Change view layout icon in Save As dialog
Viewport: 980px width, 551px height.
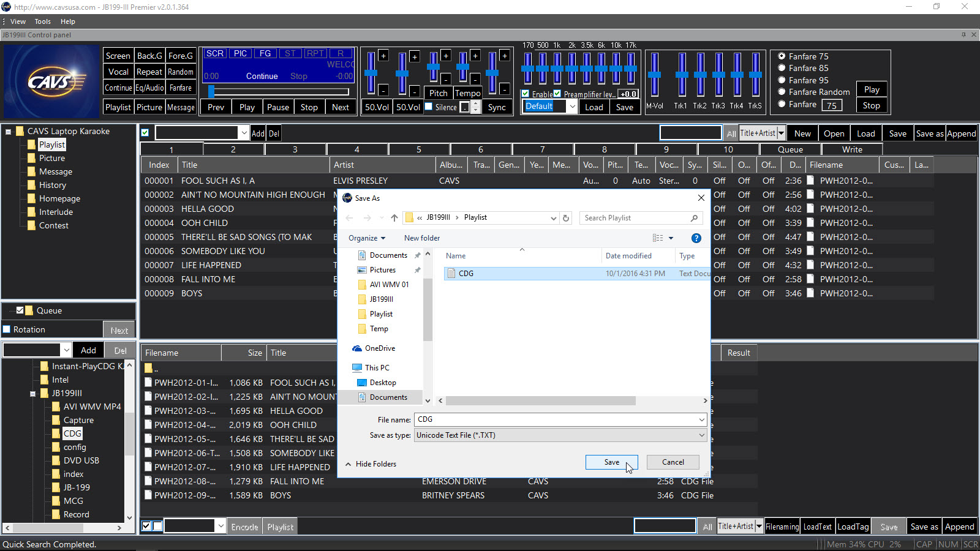click(658, 238)
